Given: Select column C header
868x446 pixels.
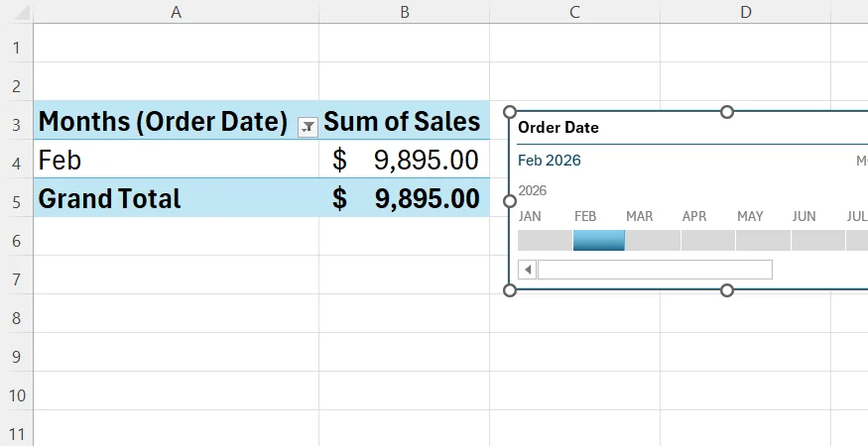Looking at the screenshot, I should click(574, 12).
